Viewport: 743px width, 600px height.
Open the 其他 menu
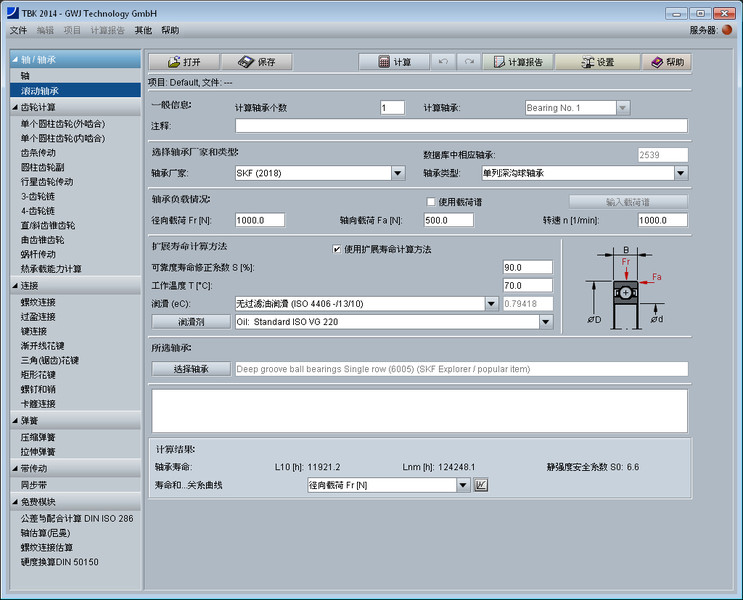[144, 30]
